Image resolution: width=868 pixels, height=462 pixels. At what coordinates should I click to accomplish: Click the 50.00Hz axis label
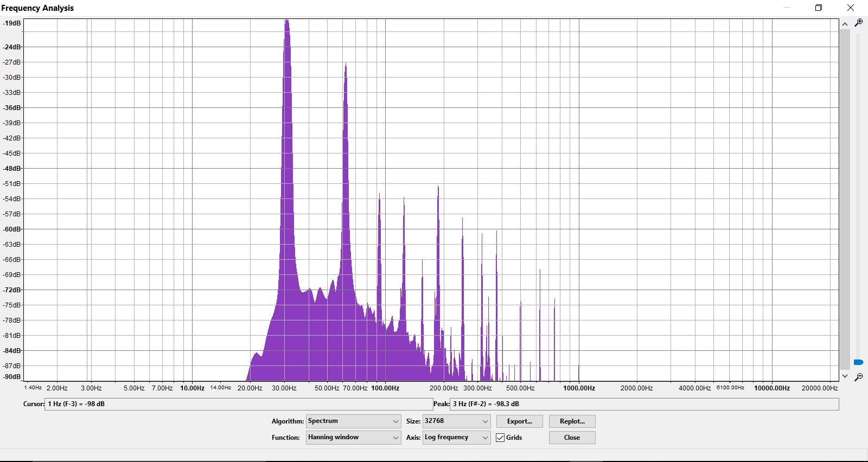(327, 388)
